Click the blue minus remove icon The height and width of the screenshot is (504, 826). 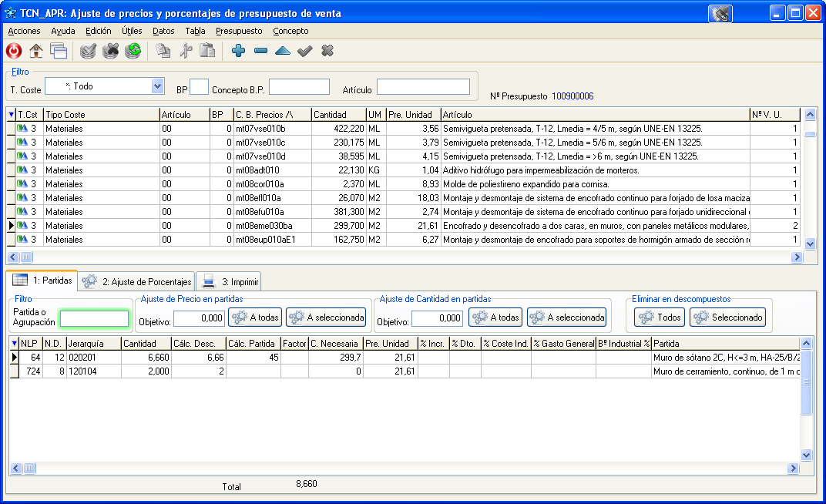pos(260,51)
